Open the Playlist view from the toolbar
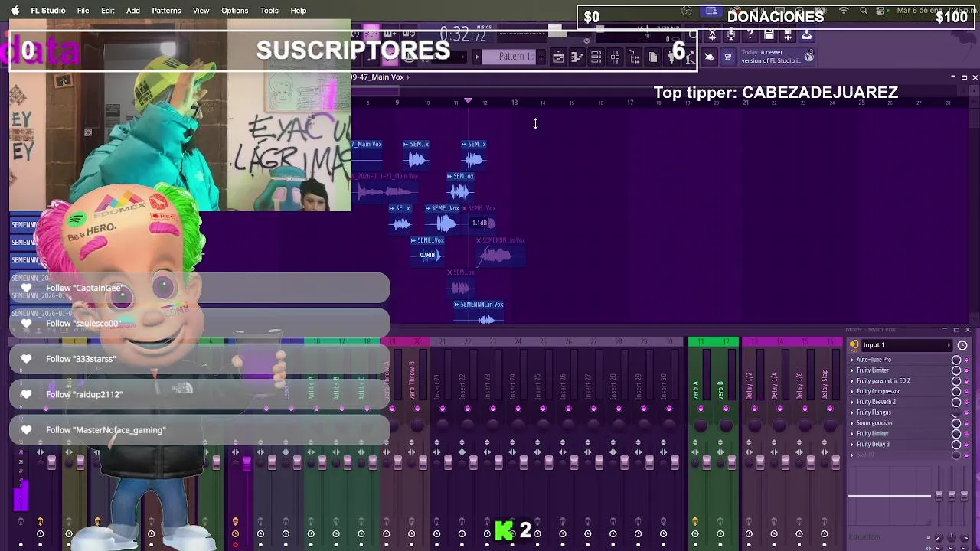The height and width of the screenshot is (551, 980). (558, 57)
